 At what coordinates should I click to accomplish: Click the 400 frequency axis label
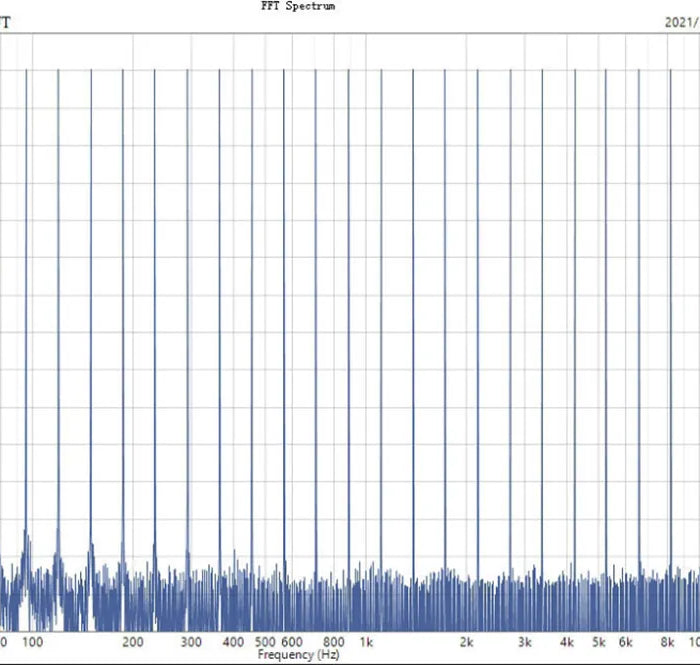pyautogui.click(x=233, y=642)
